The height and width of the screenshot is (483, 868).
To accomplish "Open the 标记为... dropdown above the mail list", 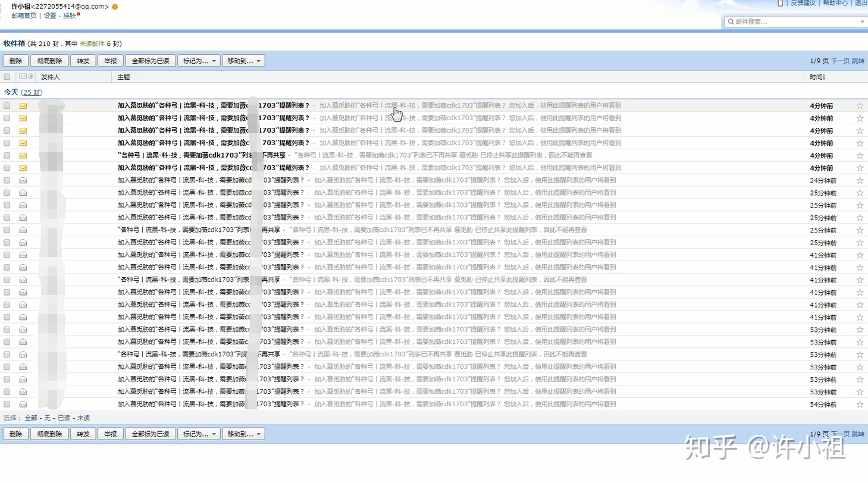I will [199, 61].
